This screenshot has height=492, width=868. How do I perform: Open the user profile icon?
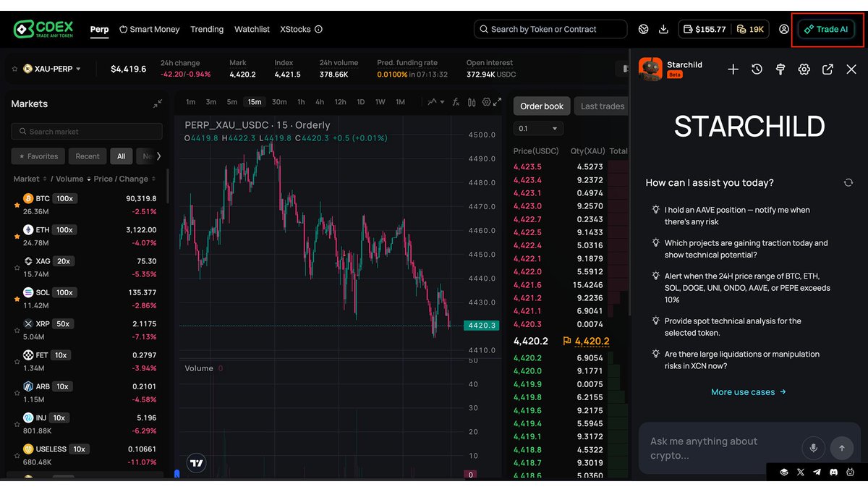coord(784,29)
